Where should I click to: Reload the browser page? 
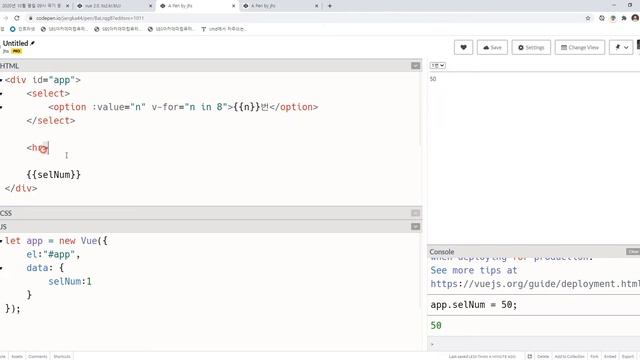pyautogui.click(x=17, y=18)
